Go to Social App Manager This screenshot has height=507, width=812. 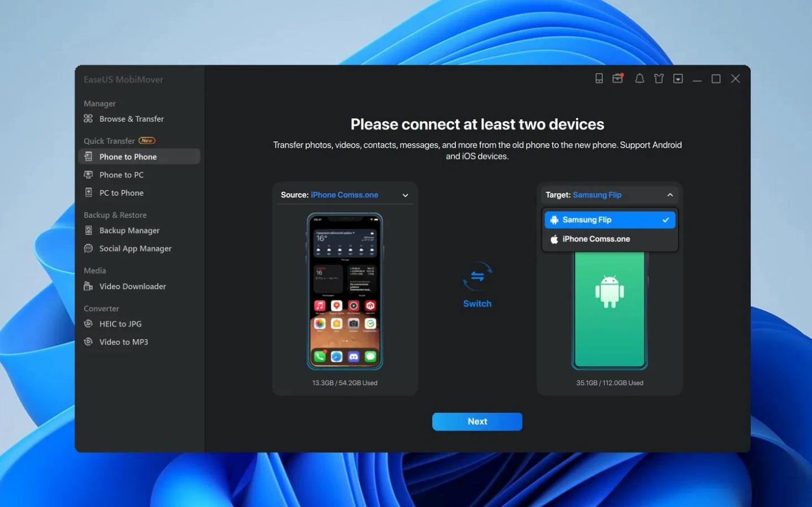135,248
